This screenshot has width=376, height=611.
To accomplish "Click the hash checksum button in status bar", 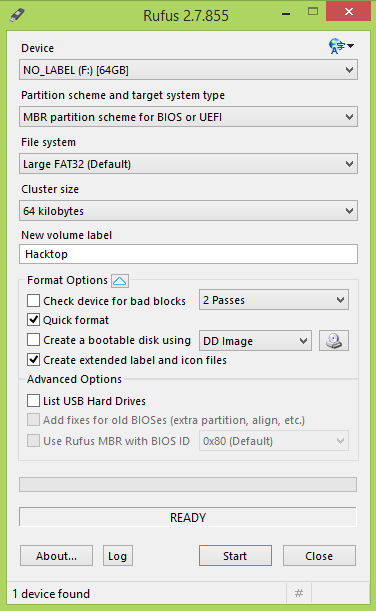I will pyautogui.click(x=299, y=593).
